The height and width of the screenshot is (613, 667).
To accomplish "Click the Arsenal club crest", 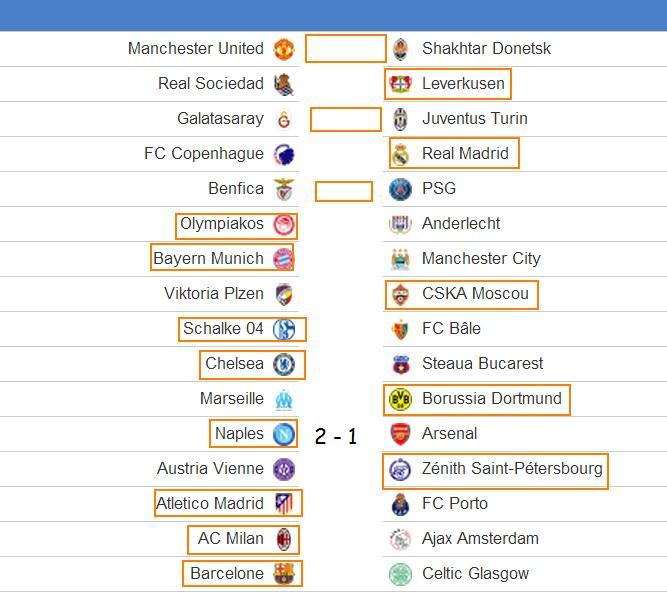I will pyautogui.click(x=400, y=434).
